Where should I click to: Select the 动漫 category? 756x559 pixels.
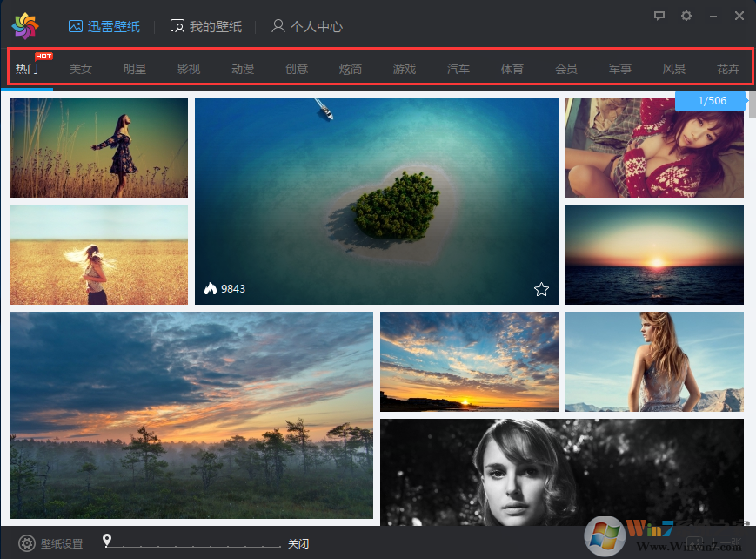pos(243,69)
